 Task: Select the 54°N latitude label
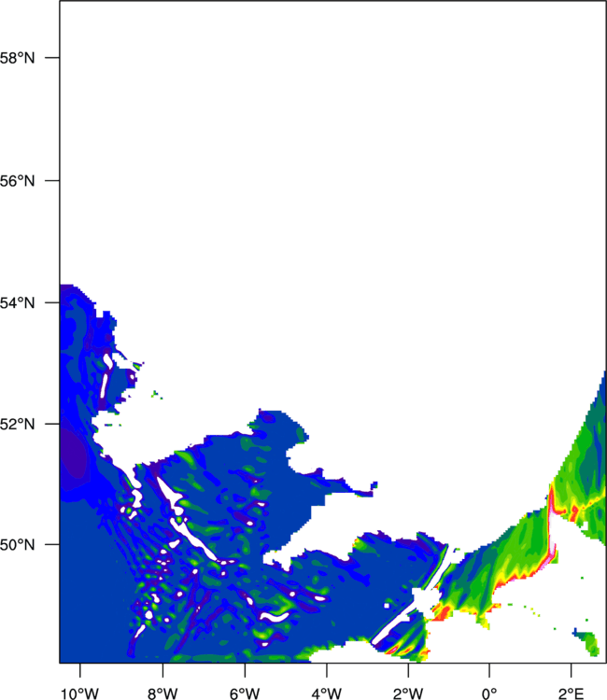click(x=17, y=303)
